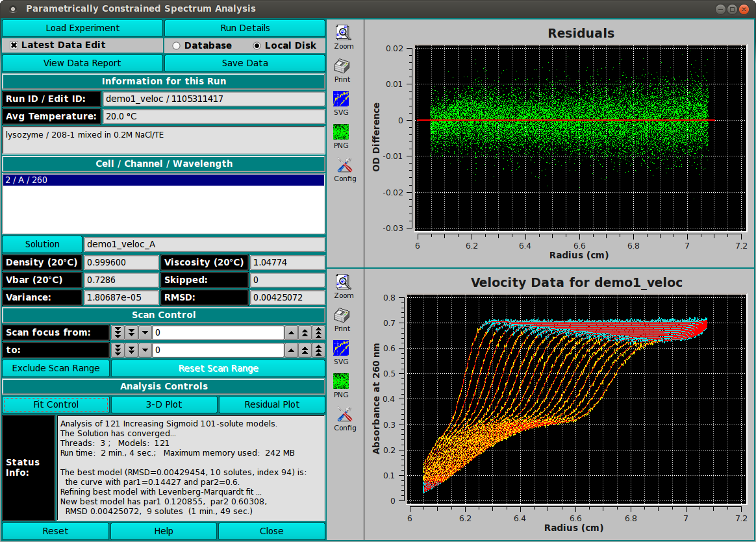Print the Velocity Data plot using its Print icon

tap(342, 315)
